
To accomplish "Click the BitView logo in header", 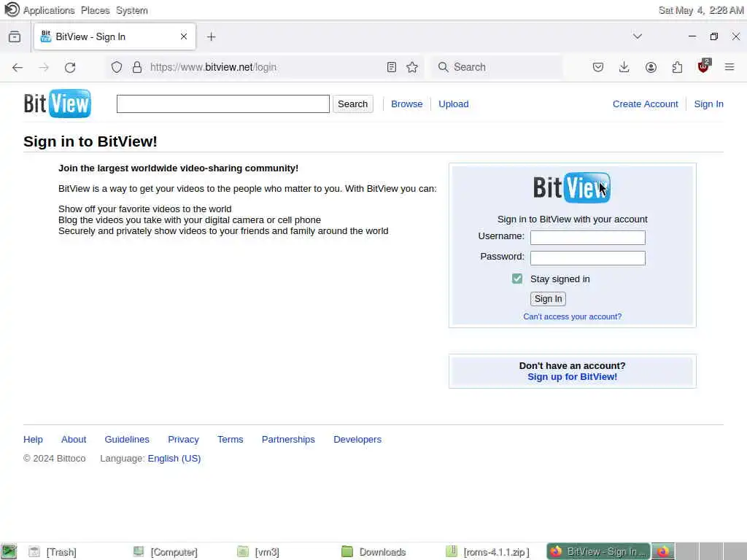I will coord(57,104).
